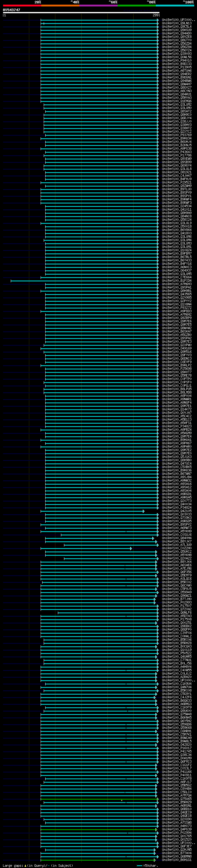Click the query end position 299
The width and height of the screenshot is (197, 868).
(x=155, y=15)
